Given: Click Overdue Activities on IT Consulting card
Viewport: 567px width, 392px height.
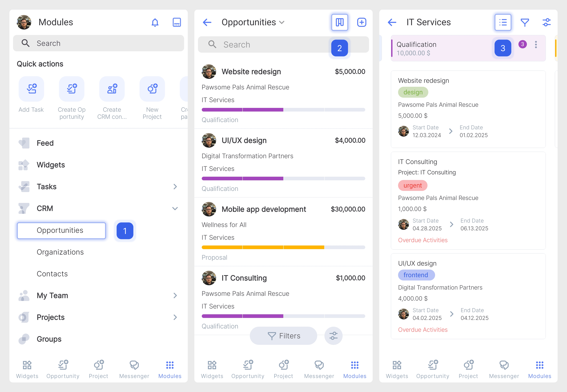Looking at the screenshot, I should pos(423,240).
